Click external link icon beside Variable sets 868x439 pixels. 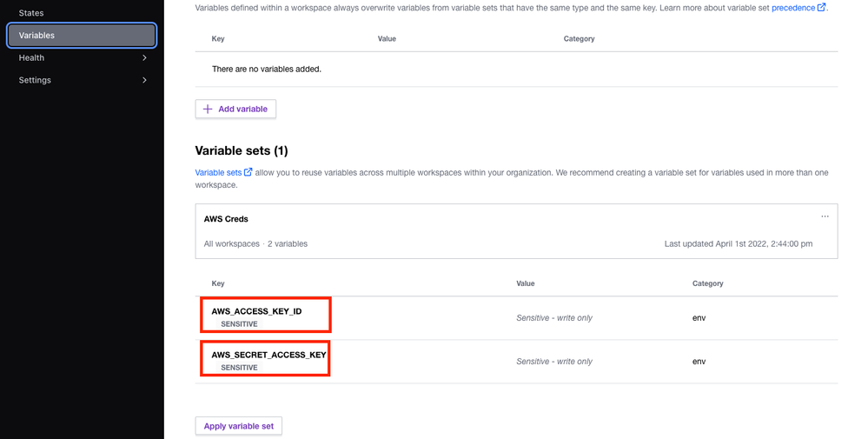click(248, 173)
